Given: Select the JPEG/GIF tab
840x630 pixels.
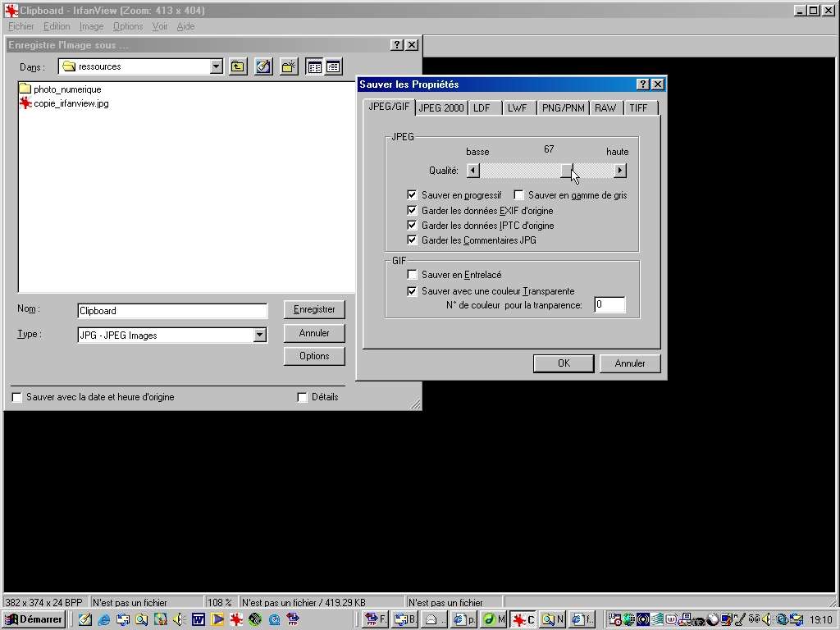Looking at the screenshot, I should 389,106.
